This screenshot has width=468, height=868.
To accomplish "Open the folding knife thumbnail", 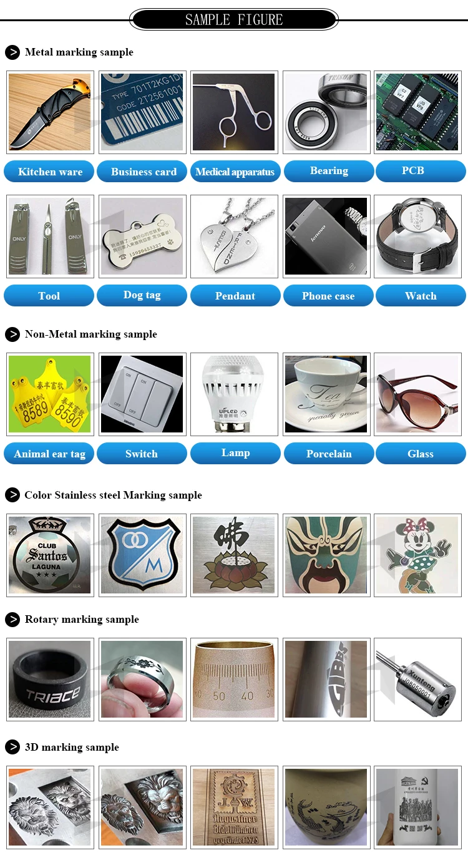I will (50, 112).
